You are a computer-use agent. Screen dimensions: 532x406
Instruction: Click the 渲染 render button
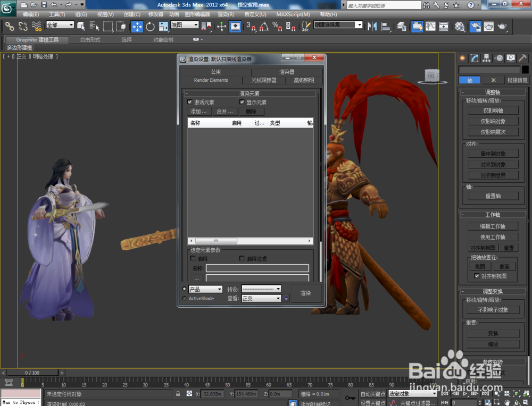pyautogui.click(x=306, y=293)
